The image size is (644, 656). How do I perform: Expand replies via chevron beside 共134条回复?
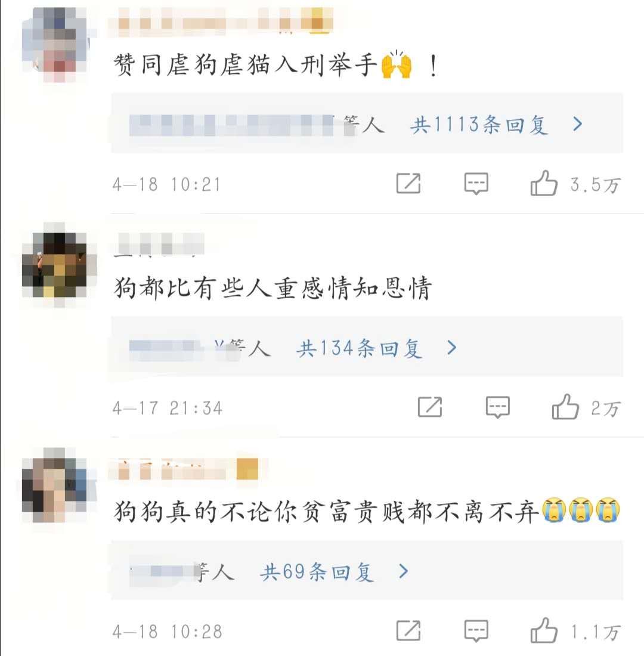tap(451, 347)
